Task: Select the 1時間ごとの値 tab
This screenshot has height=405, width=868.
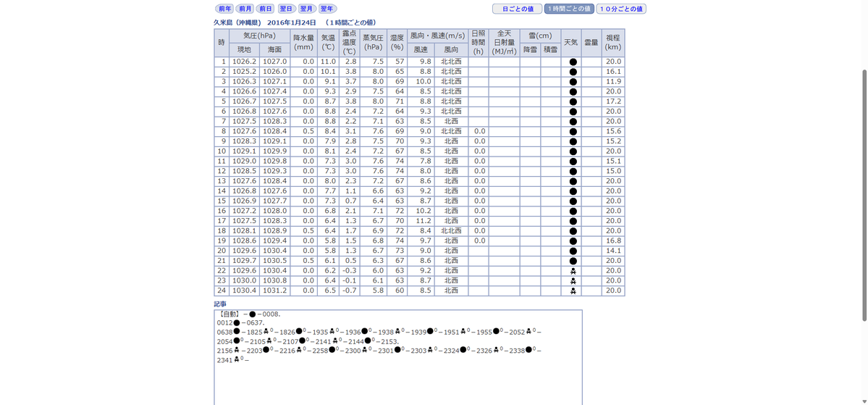Action: pos(569,9)
